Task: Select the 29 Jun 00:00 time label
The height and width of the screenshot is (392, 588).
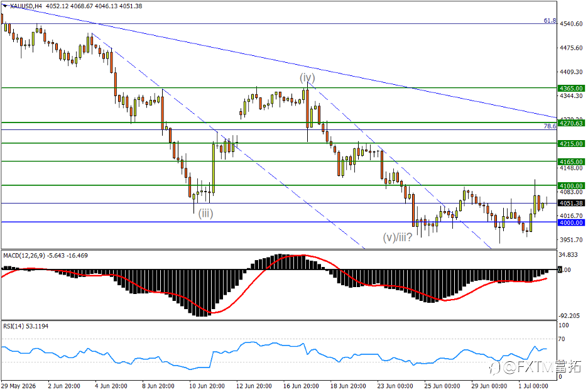Action: coord(489,386)
